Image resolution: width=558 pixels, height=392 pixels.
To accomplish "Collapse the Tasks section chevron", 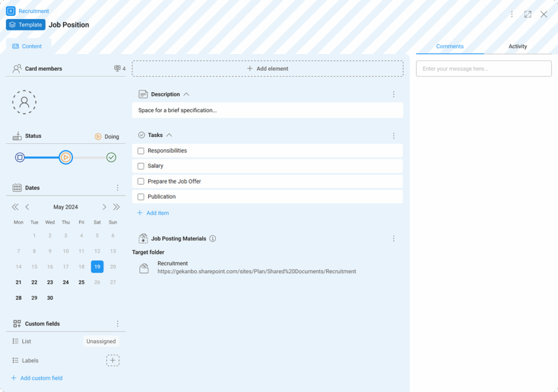I will [169, 135].
